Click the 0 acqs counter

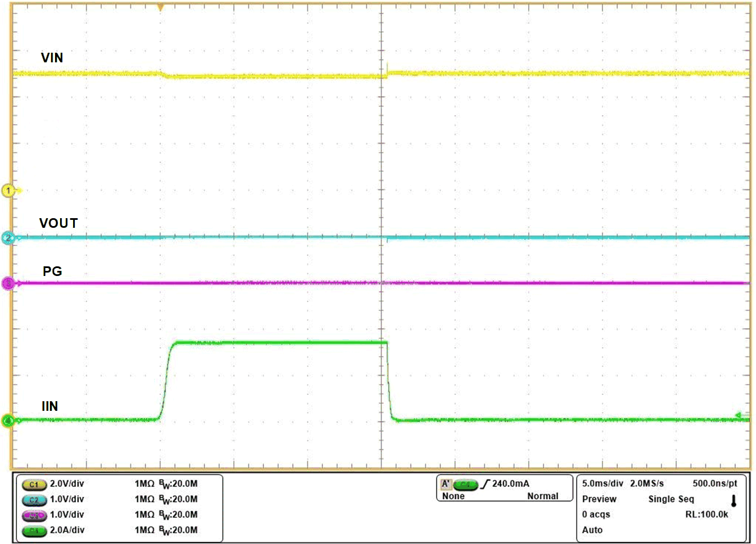point(596,515)
